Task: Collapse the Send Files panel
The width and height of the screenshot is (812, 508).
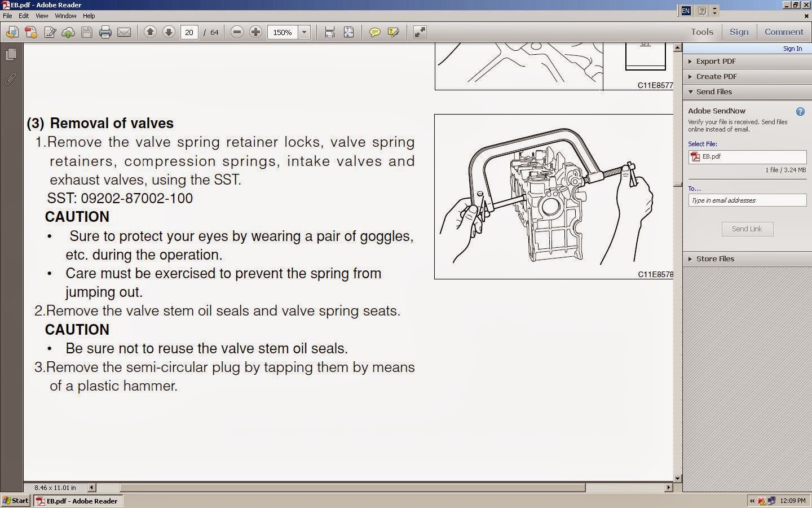Action: (747, 92)
